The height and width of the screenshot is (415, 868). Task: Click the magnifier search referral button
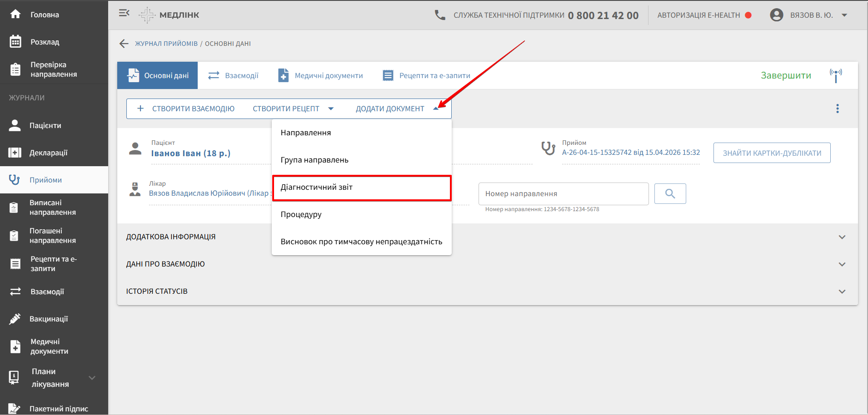pos(670,194)
